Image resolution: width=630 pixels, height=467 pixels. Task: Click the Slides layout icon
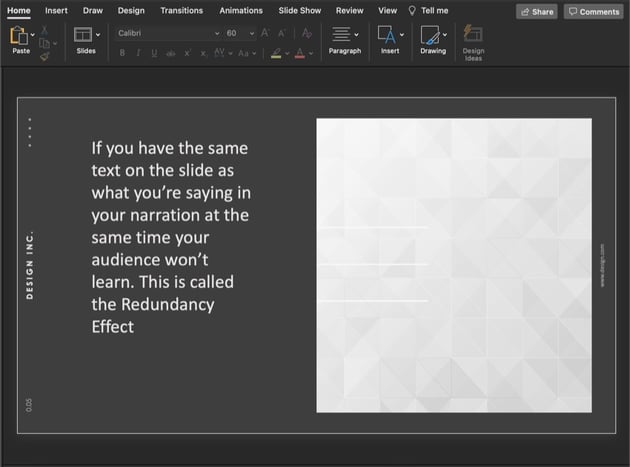pos(83,35)
